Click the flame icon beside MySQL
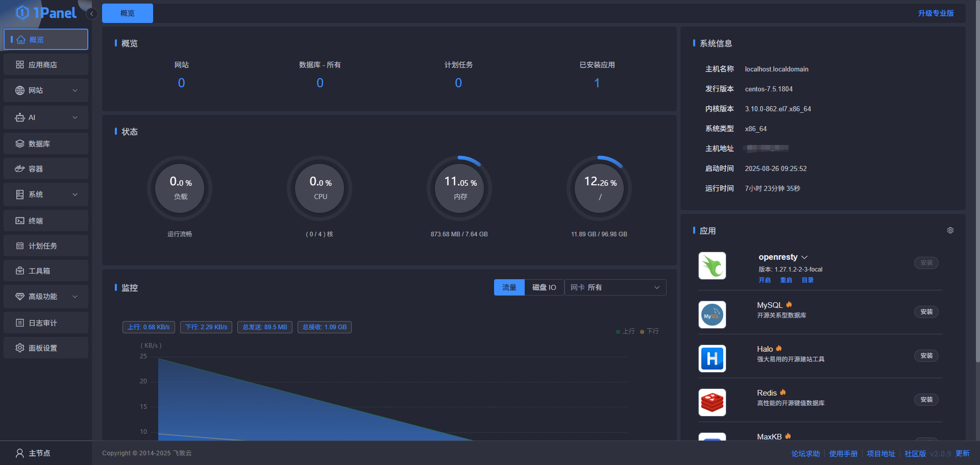 click(x=789, y=305)
